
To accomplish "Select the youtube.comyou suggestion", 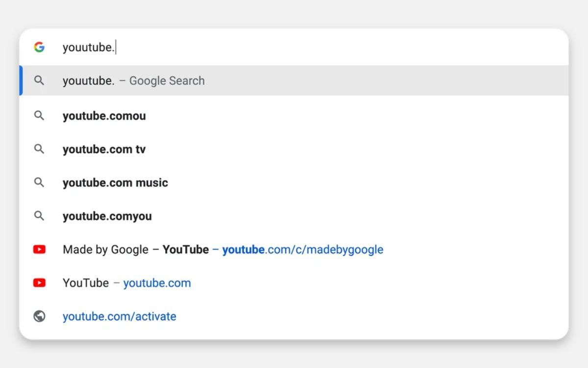I will tap(107, 216).
